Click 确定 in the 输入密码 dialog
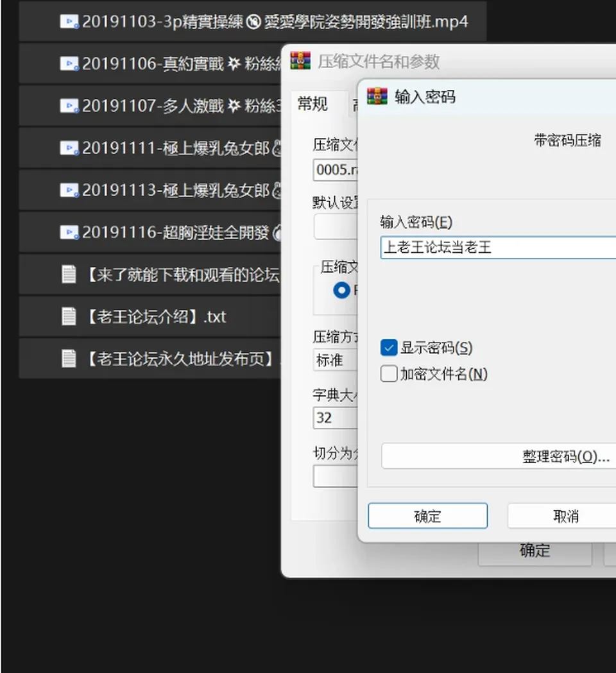This screenshot has height=673, width=616. click(427, 516)
